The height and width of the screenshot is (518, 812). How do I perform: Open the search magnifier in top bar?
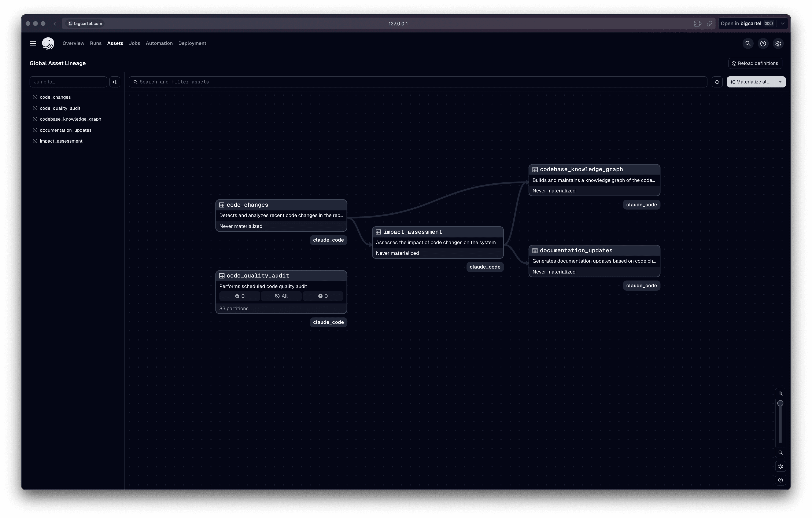tap(748, 44)
